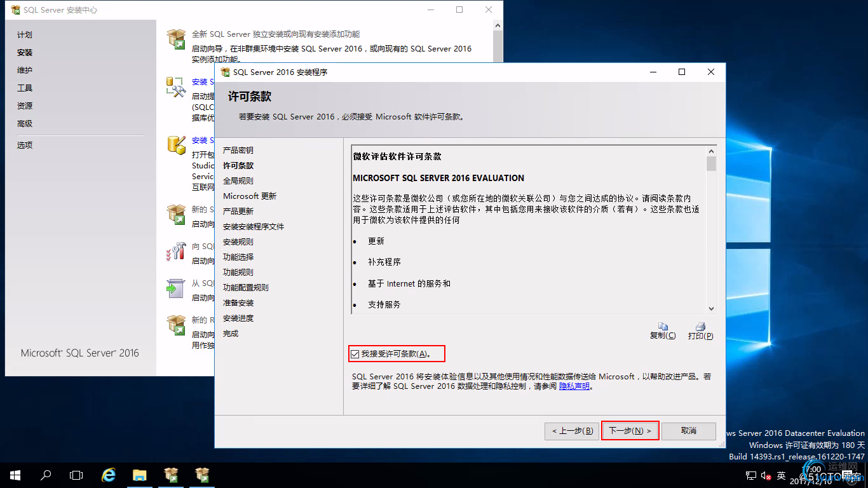Click the install tools wrench icon

tap(175, 87)
